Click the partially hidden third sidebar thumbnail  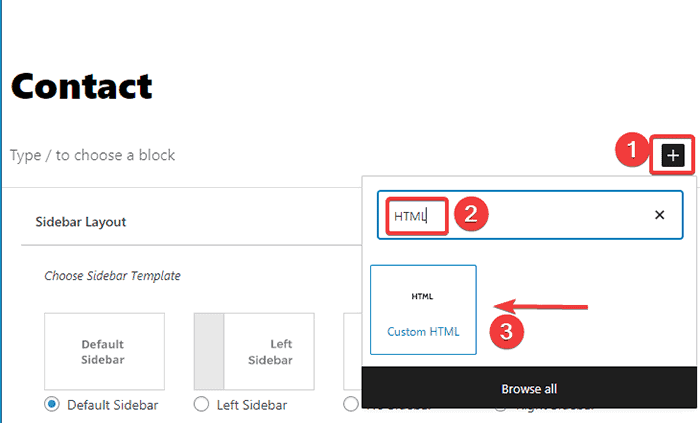tap(351, 351)
